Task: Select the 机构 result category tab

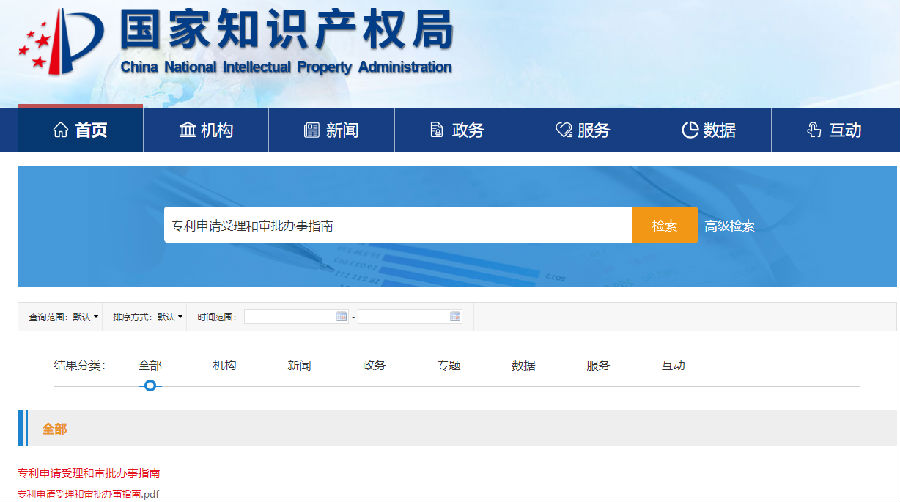Action: [224, 366]
